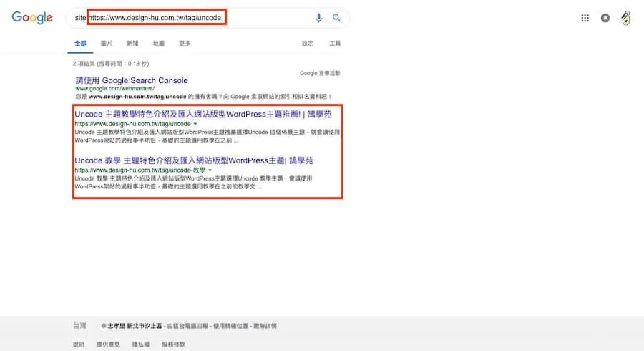Open the Uncode 教學 主題特色介紹 result title

click(x=194, y=160)
